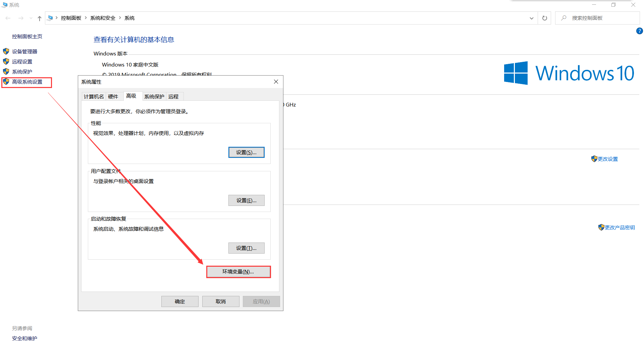Image resolution: width=644 pixels, height=350 pixels.
Task: Expand the chevron after 控制面板 breadcrumb
Action: [86, 18]
